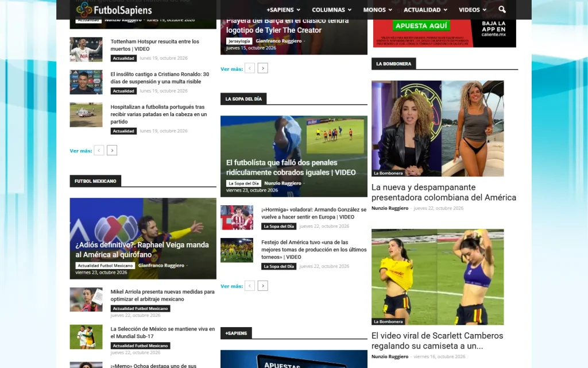
Task: Click La Sopa del Día tag on Festejo article
Action: coord(278,266)
